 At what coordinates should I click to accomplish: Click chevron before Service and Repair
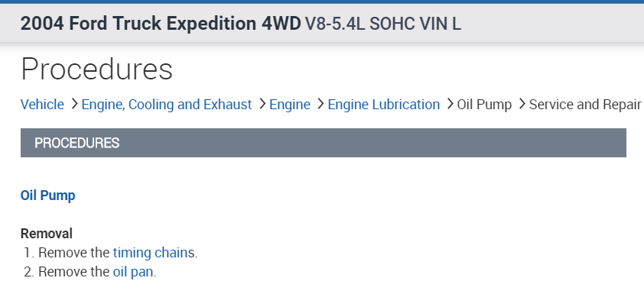(x=522, y=104)
